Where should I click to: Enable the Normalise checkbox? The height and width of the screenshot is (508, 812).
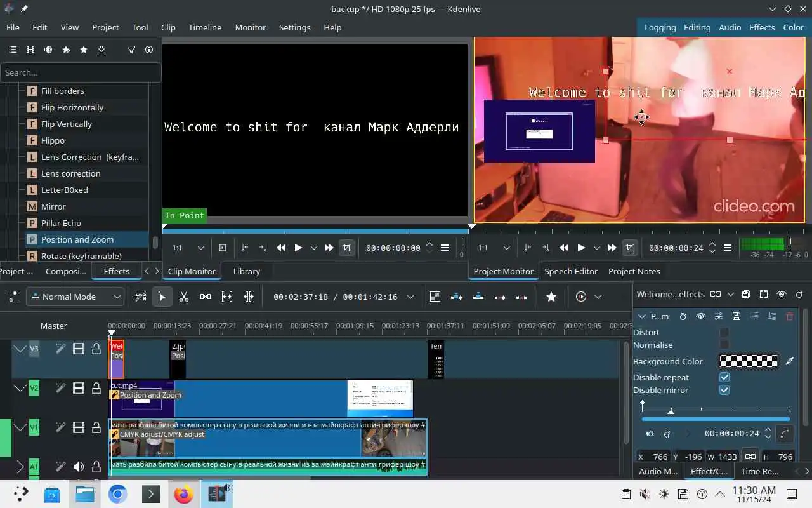pyautogui.click(x=724, y=345)
